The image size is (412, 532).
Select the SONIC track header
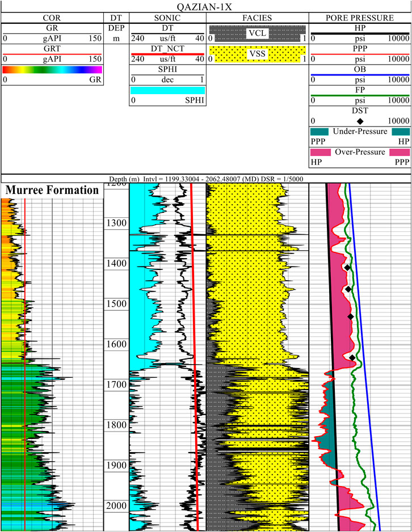(167, 18)
